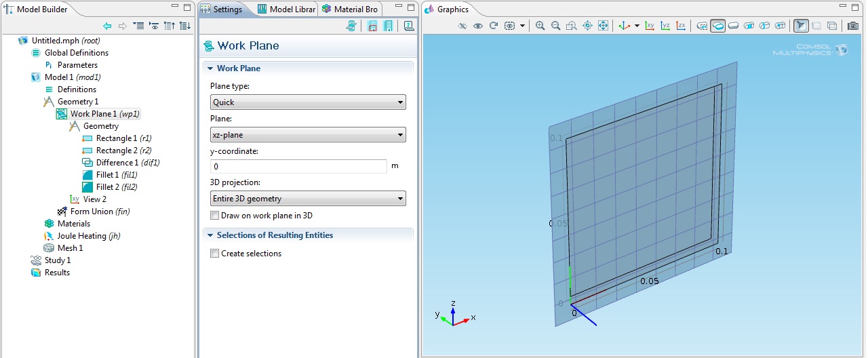Image resolution: width=868 pixels, height=358 pixels.
Task: Open the xz-plane Plane dropdown
Action: [308, 135]
